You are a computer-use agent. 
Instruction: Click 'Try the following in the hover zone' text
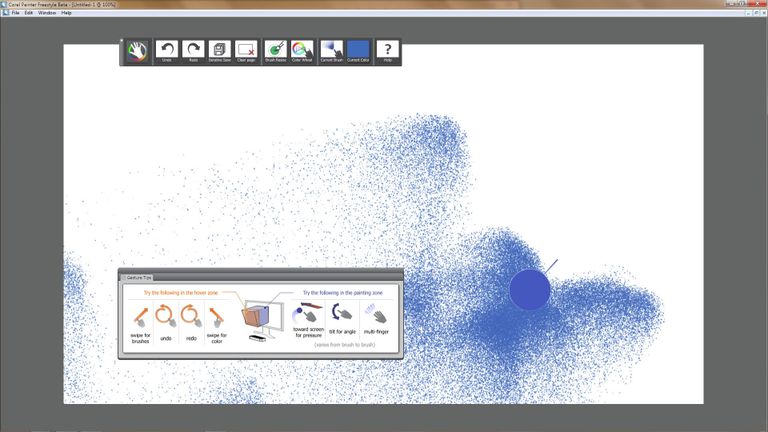coord(181,293)
